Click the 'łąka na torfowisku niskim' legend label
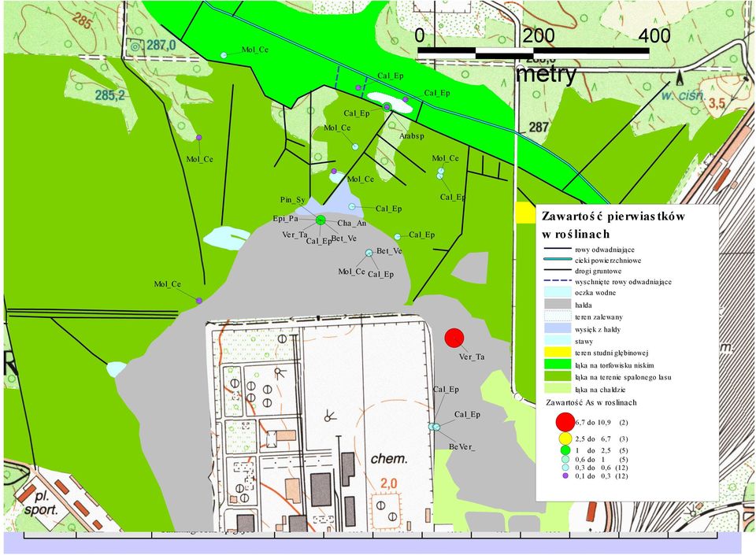 (x=614, y=365)
